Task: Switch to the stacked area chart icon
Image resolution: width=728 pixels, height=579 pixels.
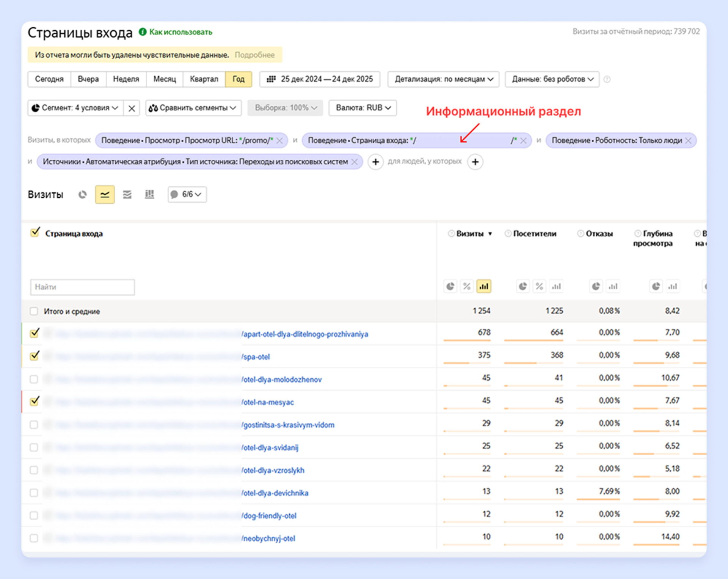Action: pos(127,195)
